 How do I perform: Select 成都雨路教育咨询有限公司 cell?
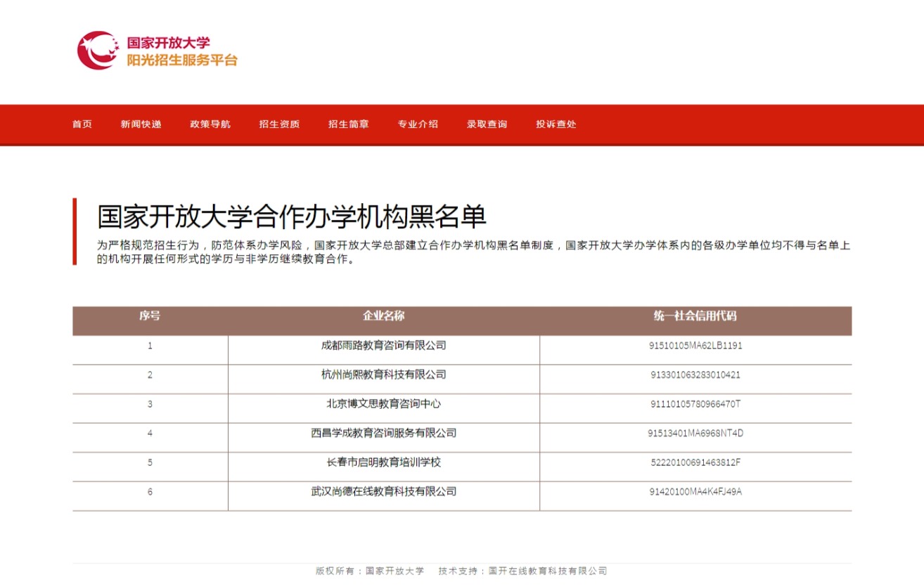tap(384, 346)
